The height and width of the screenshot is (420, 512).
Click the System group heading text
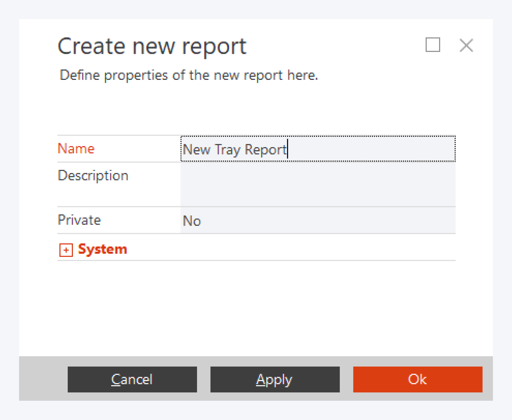click(102, 249)
